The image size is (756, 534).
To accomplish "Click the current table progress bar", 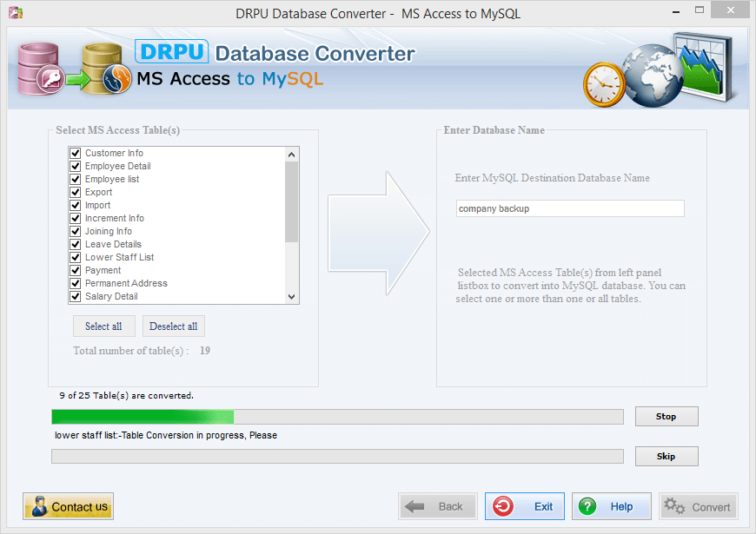I will point(337,457).
